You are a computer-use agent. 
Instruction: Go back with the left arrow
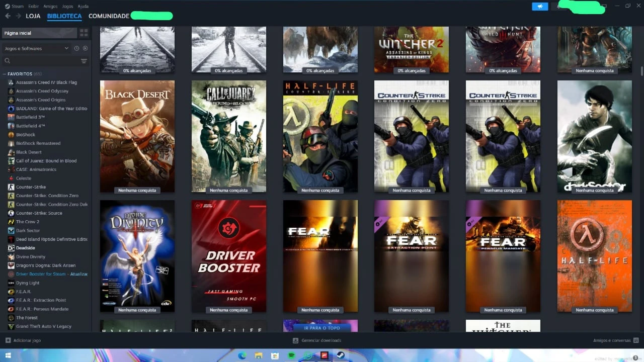(8, 16)
